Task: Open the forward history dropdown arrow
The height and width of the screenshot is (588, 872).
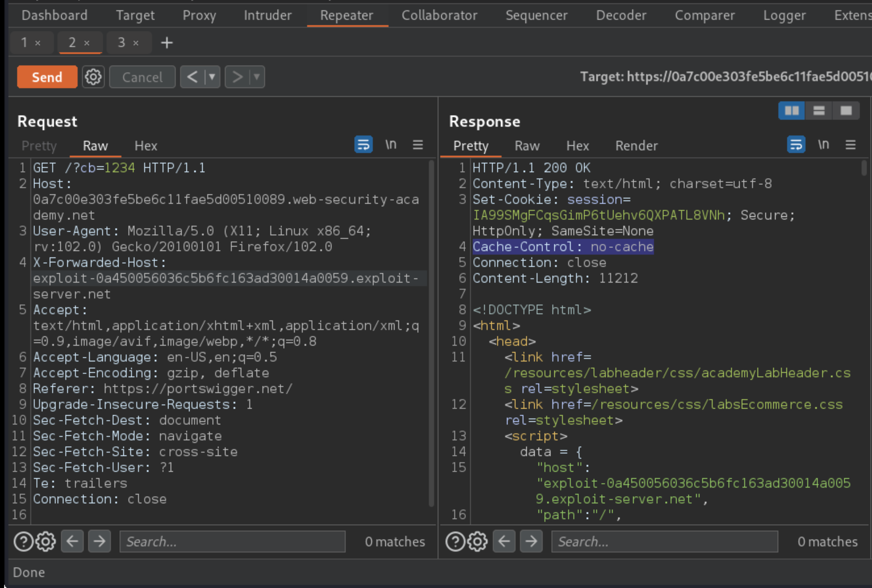Action: pyautogui.click(x=257, y=77)
